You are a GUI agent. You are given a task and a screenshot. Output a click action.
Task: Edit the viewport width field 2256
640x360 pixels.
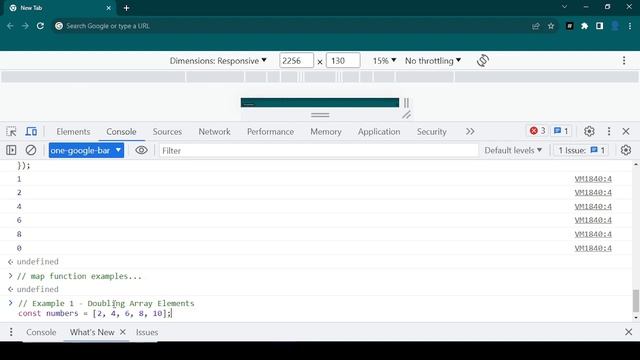296,61
